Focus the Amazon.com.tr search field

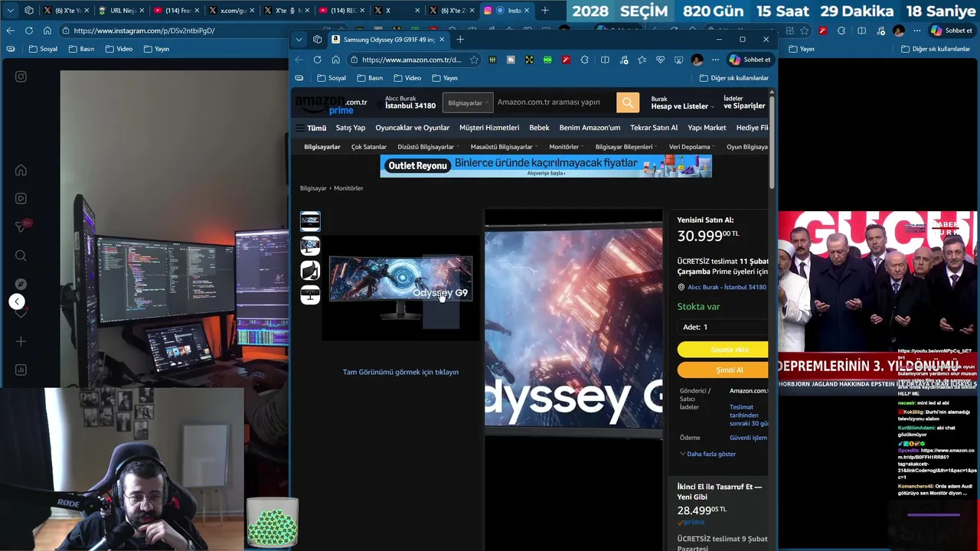click(554, 103)
